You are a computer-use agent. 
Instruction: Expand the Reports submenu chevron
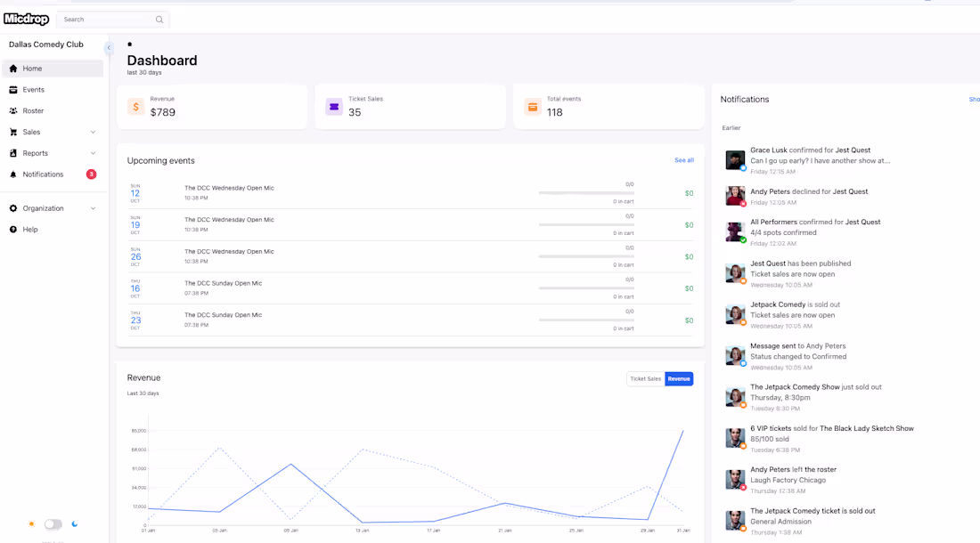click(x=94, y=153)
